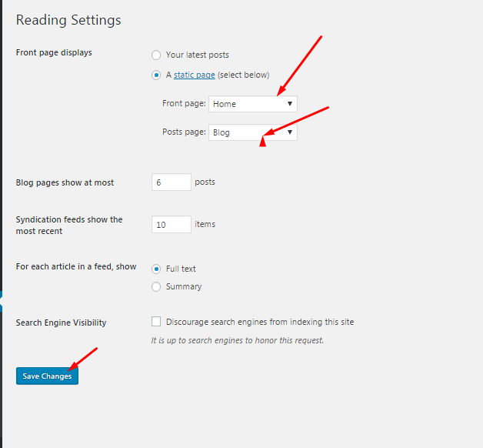Expand the Posts page dropdown showing Blog

click(246, 132)
